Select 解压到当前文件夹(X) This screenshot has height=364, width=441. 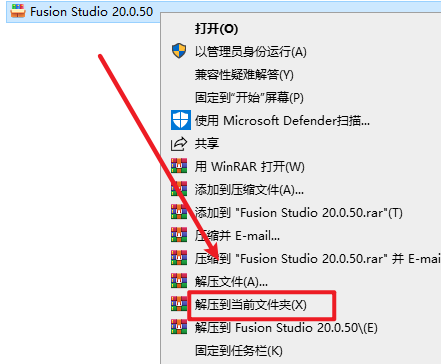(x=251, y=305)
